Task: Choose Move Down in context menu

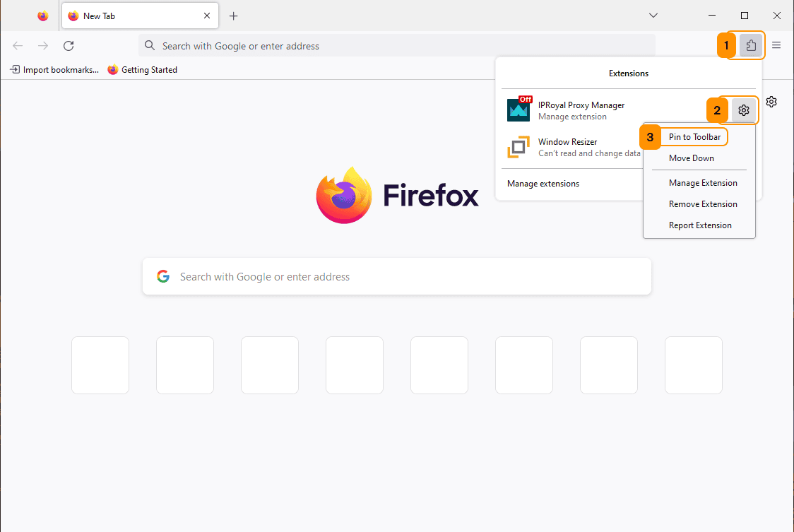Action: pyautogui.click(x=691, y=158)
